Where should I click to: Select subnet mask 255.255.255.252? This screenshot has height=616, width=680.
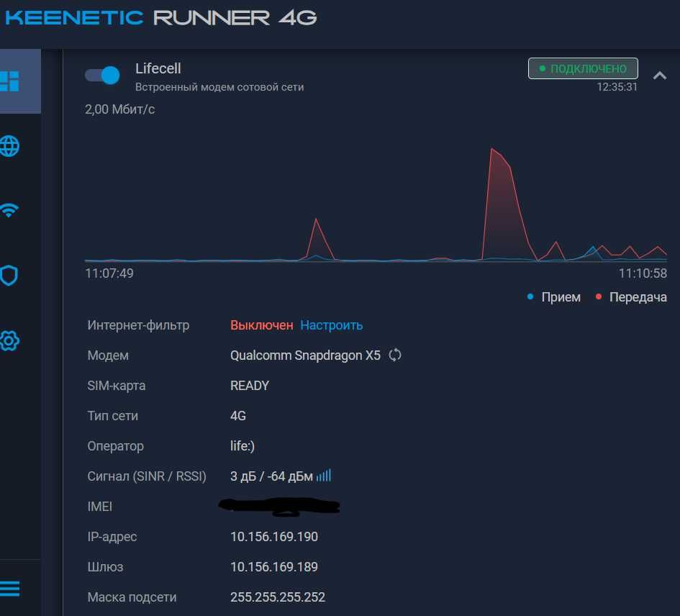click(x=278, y=597)
